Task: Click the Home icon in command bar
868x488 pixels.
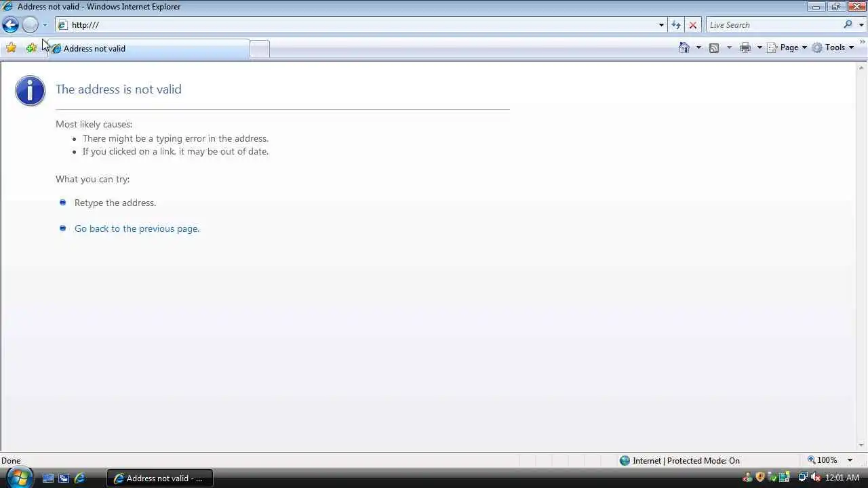Action: click(684, 47)
